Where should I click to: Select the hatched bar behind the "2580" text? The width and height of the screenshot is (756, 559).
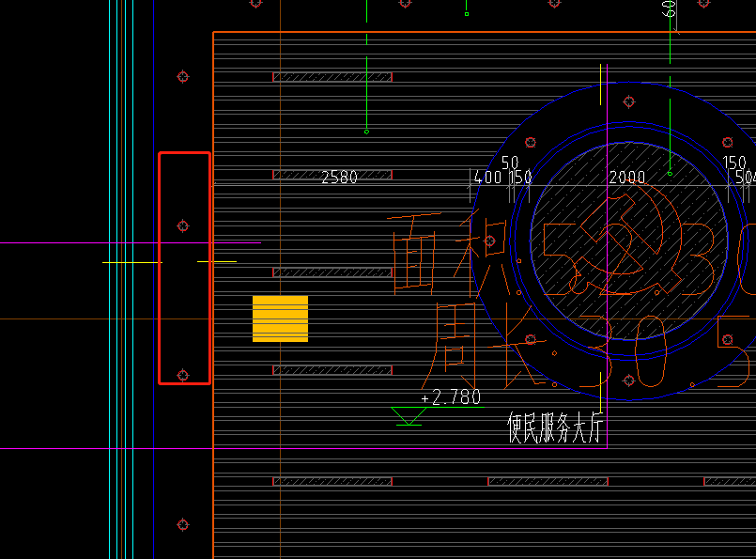click(x=332, y=175)
